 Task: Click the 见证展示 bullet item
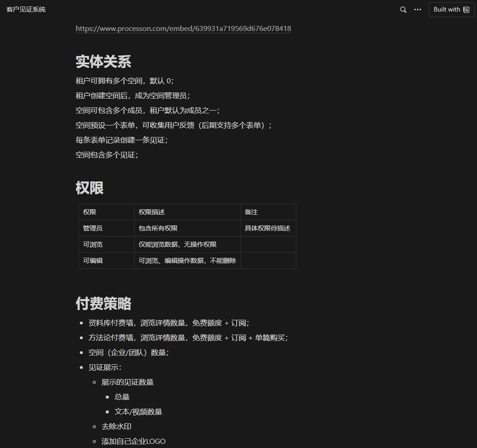pos(105,367)
